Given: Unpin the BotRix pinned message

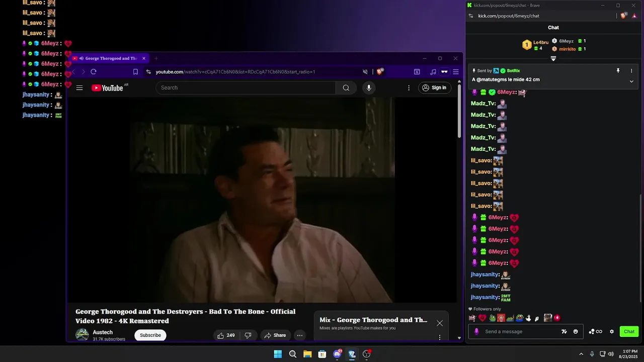Looking at the screenshot, I should tap(618, 71).
